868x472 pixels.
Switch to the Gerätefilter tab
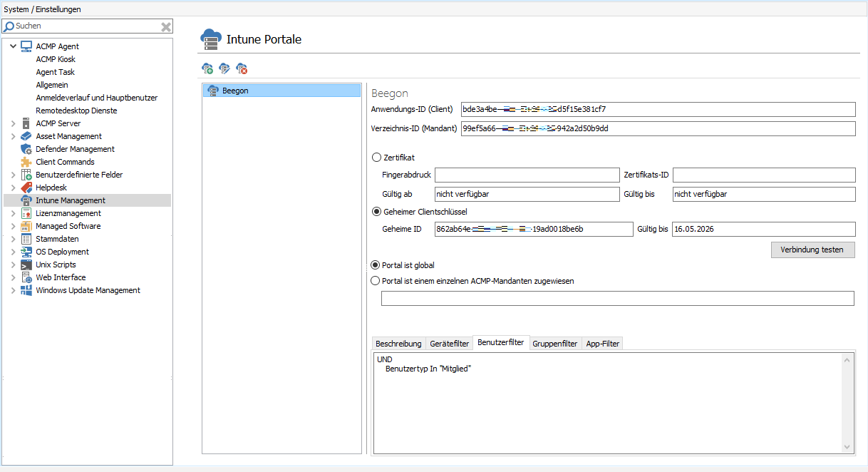(450, 344)
